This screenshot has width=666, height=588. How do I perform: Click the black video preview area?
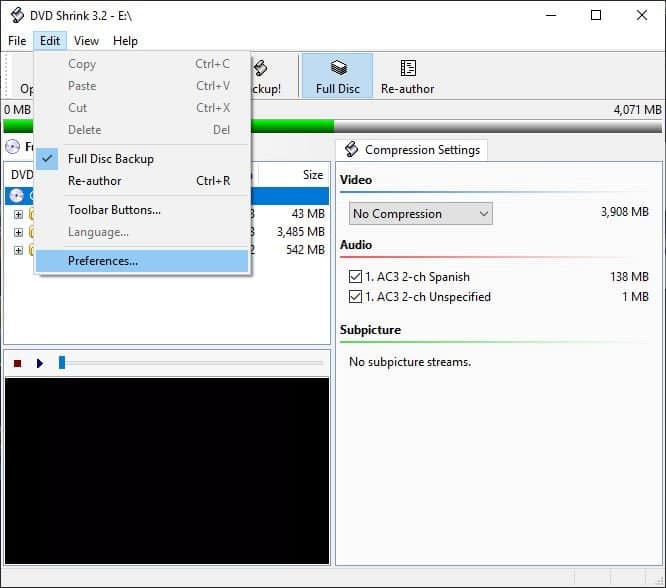pos(167,471)
